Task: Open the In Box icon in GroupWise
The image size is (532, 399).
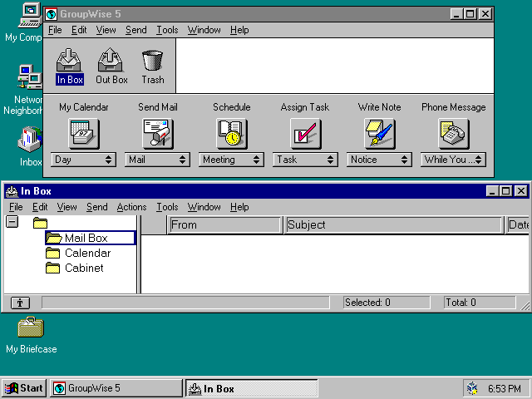Action: tap(69, 66)
